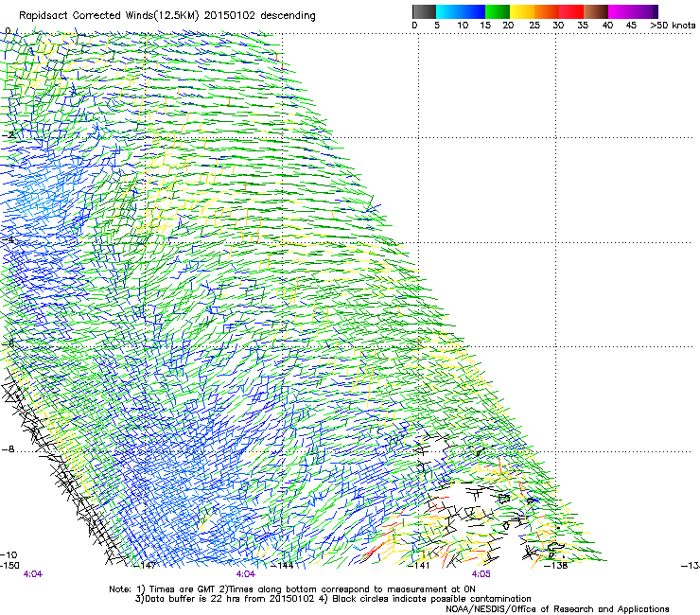Pick the blue 5-15 knots legend segment
Screen dimensions: 700x615
coord(461,11)
